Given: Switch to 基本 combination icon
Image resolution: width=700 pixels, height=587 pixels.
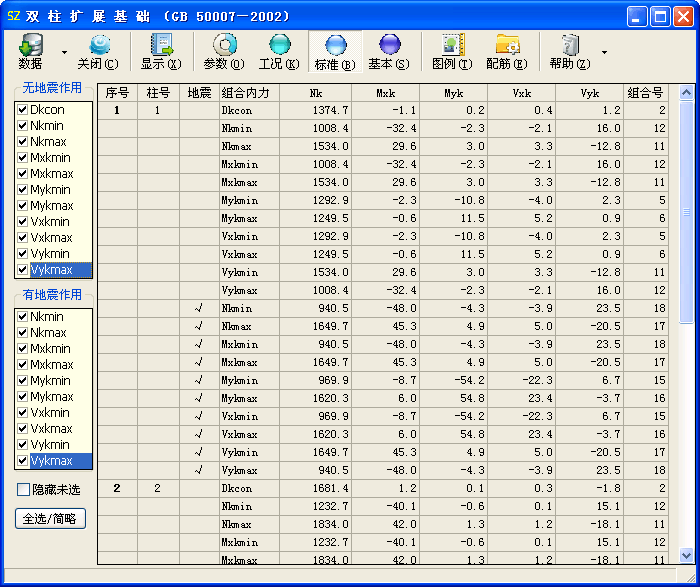Looking at the screenshot, I should tap(389, 45).
